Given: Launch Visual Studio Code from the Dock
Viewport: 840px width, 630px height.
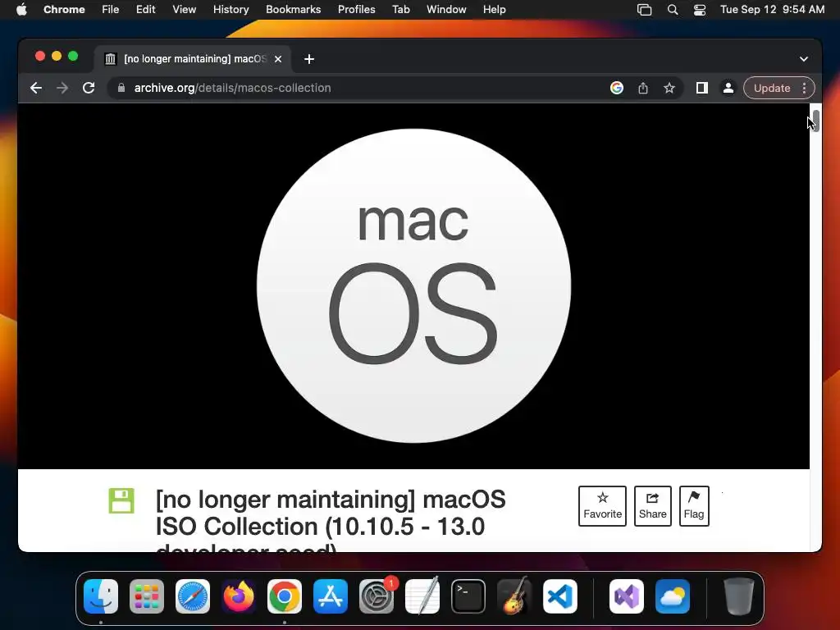Looking at the screenshot, I should 560,596.
